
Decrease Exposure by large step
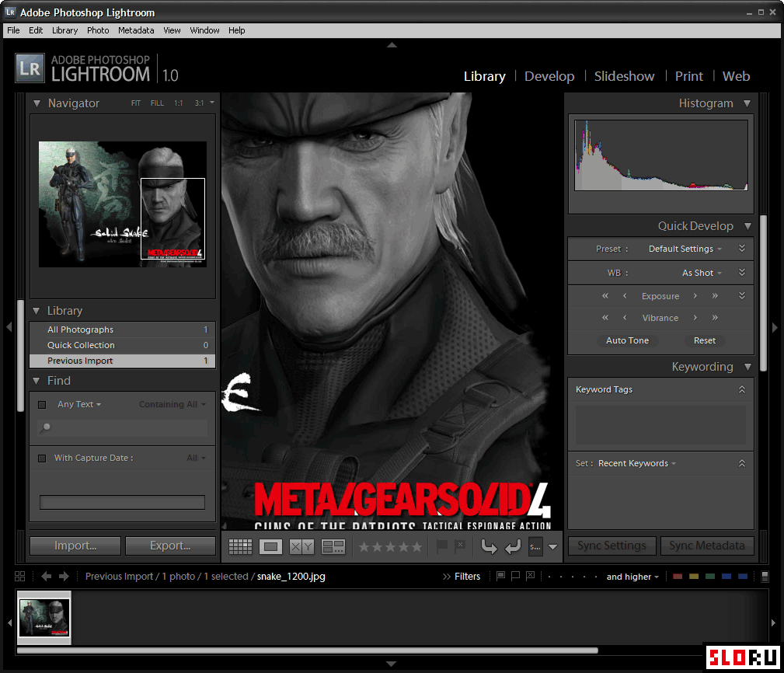[605, 296]
